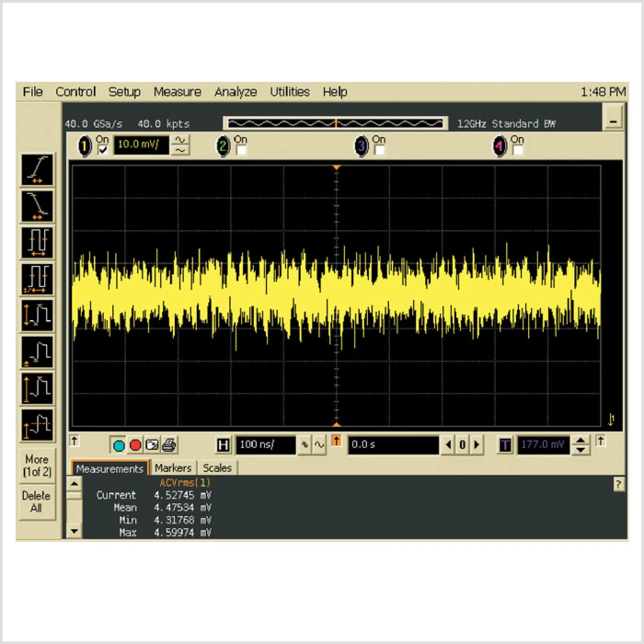The image size is (644, 644).
Task: Select the rise time measurement icon
Action: click(x=37, y=170)
